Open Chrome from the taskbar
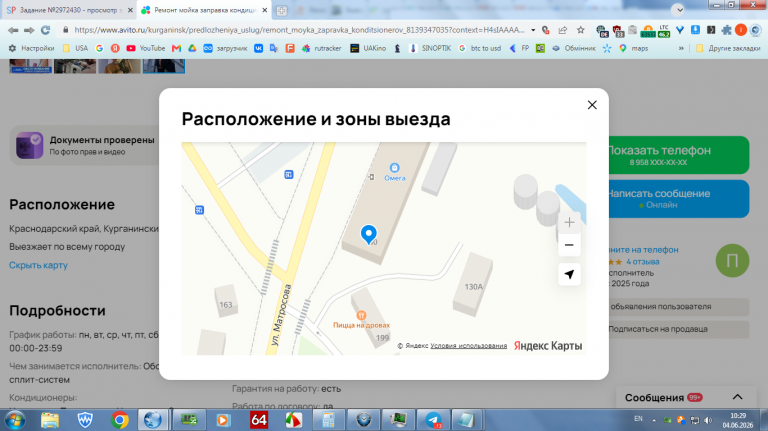This screenshot has width=768, height=431. 120,420
